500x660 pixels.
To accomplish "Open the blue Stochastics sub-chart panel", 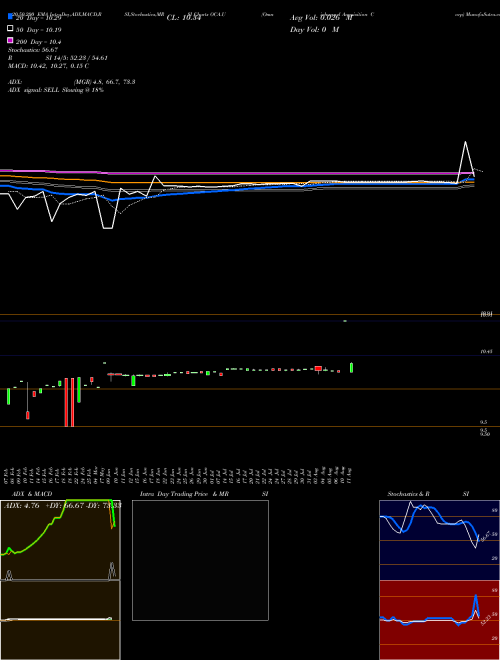I will tap(439, 540).
